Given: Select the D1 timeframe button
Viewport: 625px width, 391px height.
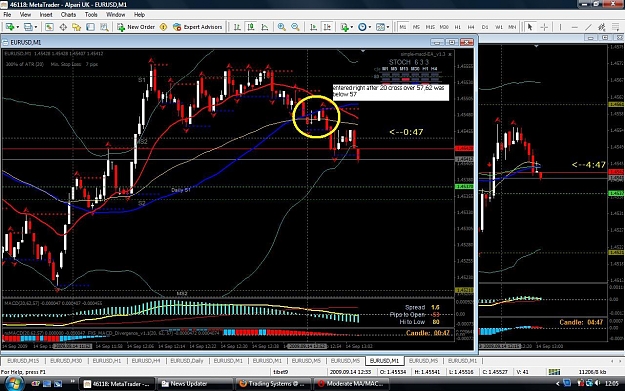Looking at the screenshot, I should pos(485,27).
